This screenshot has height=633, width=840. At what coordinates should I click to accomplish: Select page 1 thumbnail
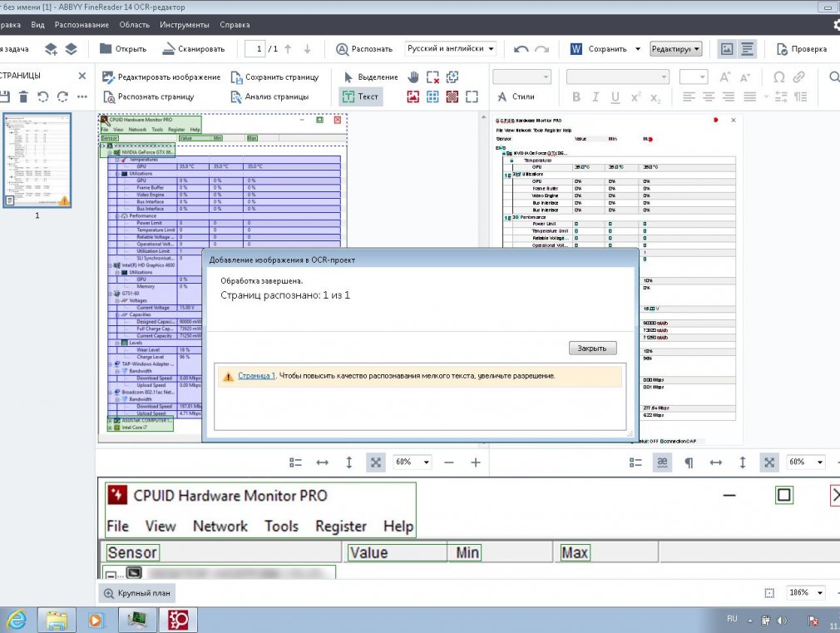pyautogui.click(x=37, y=161)
